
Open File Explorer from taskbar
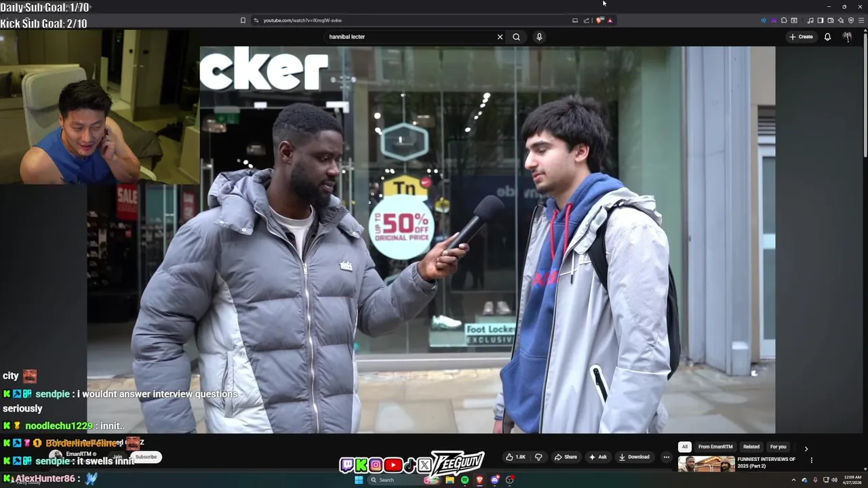[x=450, y=480]
